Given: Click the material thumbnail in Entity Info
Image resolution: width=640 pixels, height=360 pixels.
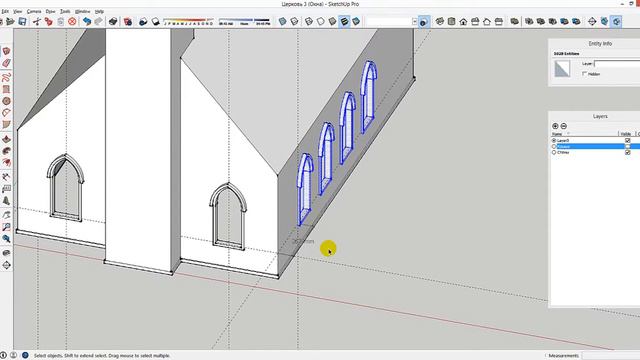Looking at the screenshot, I should (562, 69).
